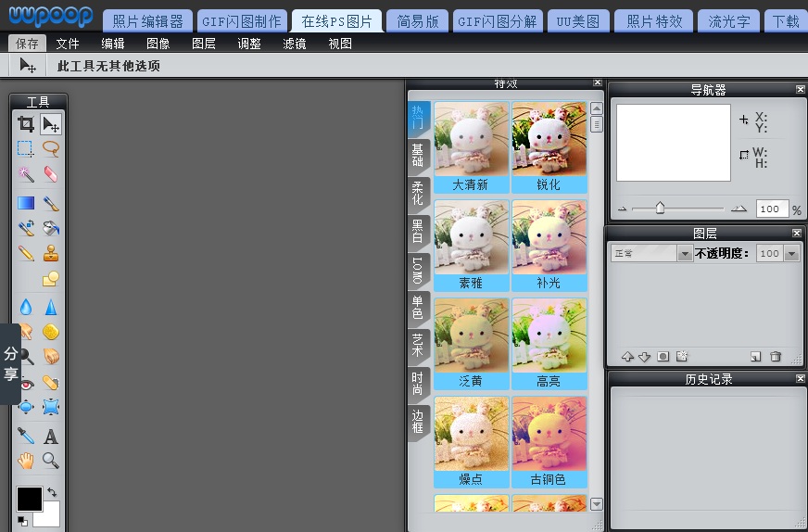Select the Zoom magnifier tool
This screenshot has width=808, height=532.
pyautogui.click(x=50, y=461)
